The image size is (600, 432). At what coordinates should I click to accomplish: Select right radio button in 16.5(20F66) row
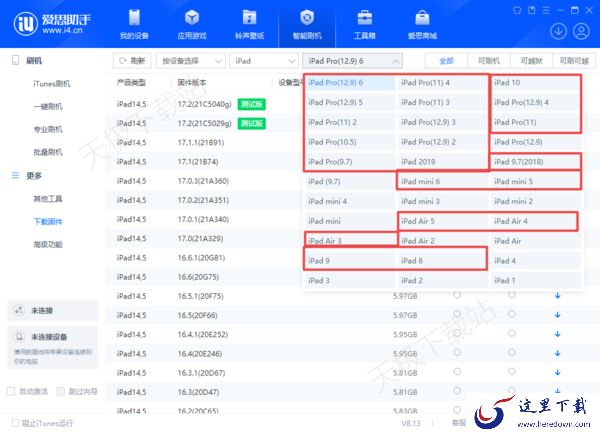click(512, 314)
